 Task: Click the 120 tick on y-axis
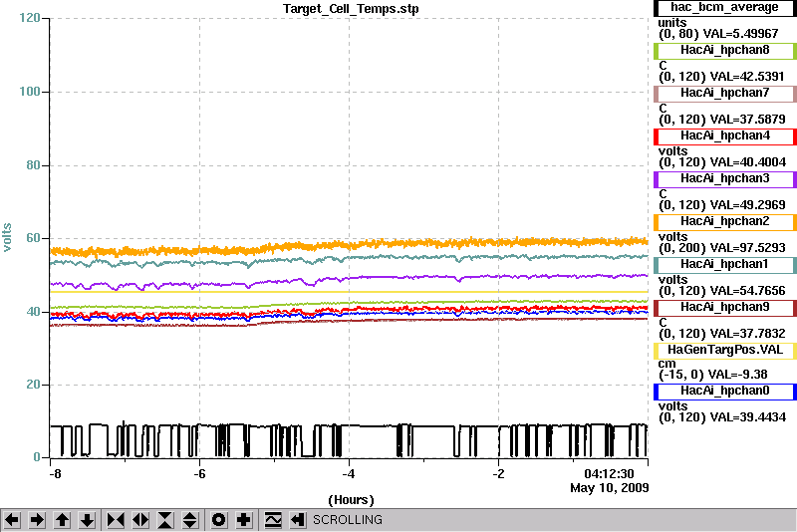click(x=30, y=18)
